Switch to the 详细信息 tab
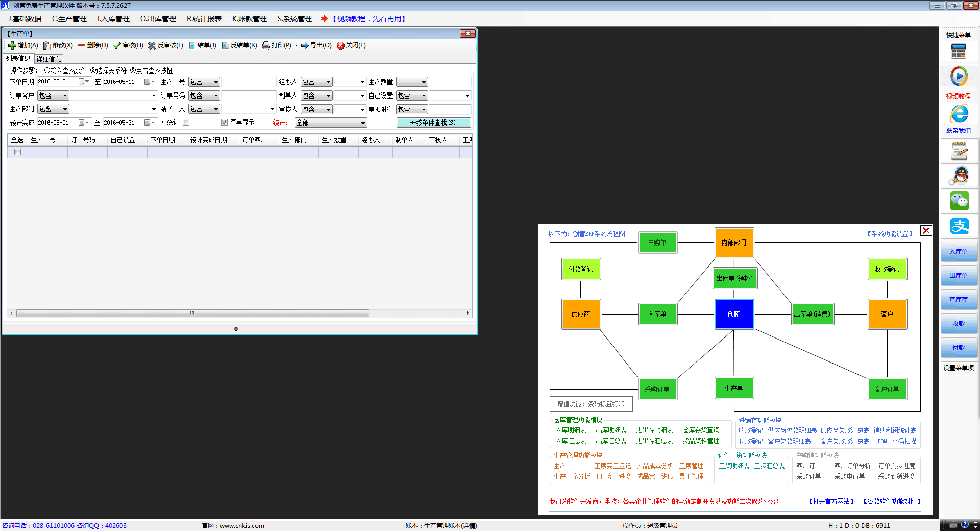 (49, 59)
